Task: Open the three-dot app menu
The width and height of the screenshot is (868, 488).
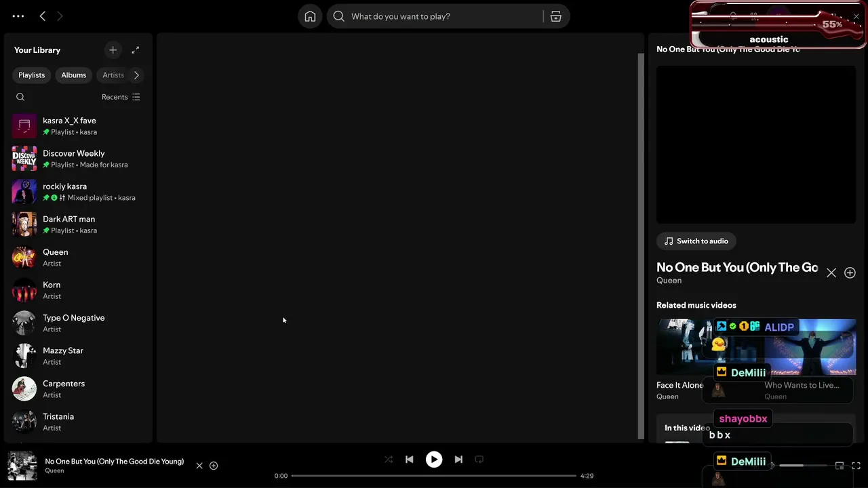Action: tap(18, 16)
